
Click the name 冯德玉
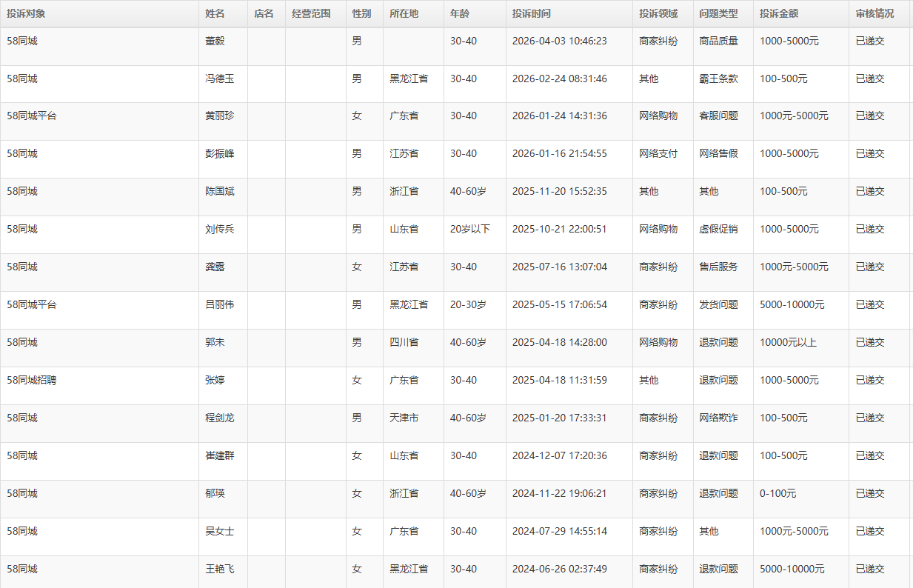coord(220,78)
